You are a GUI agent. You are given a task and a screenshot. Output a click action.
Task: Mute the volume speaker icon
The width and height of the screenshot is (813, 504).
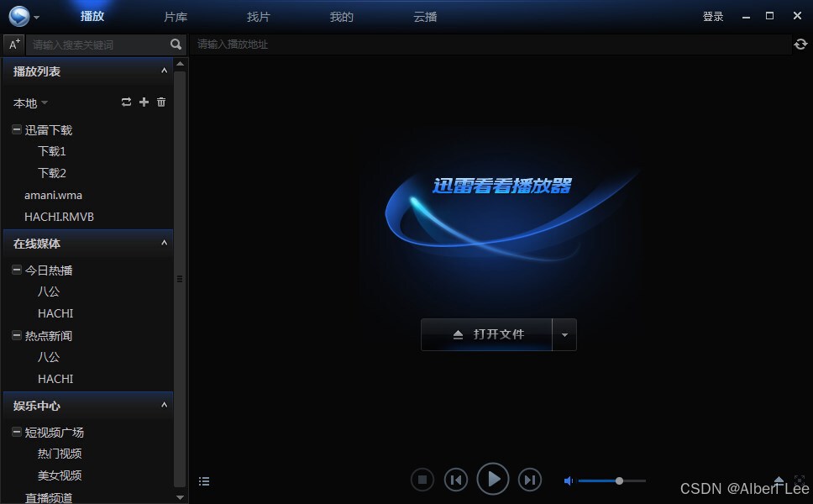(x=569, y=480)
